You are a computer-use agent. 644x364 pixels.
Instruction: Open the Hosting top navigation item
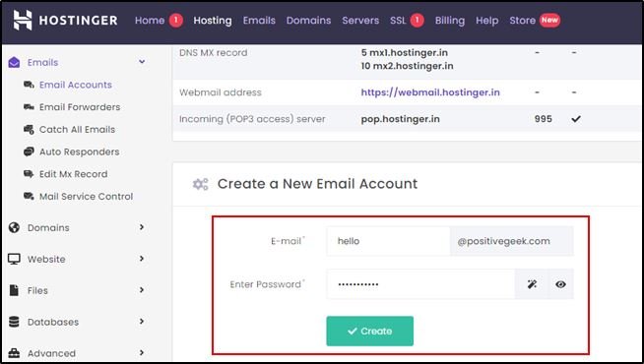click(x=213, y=21)
